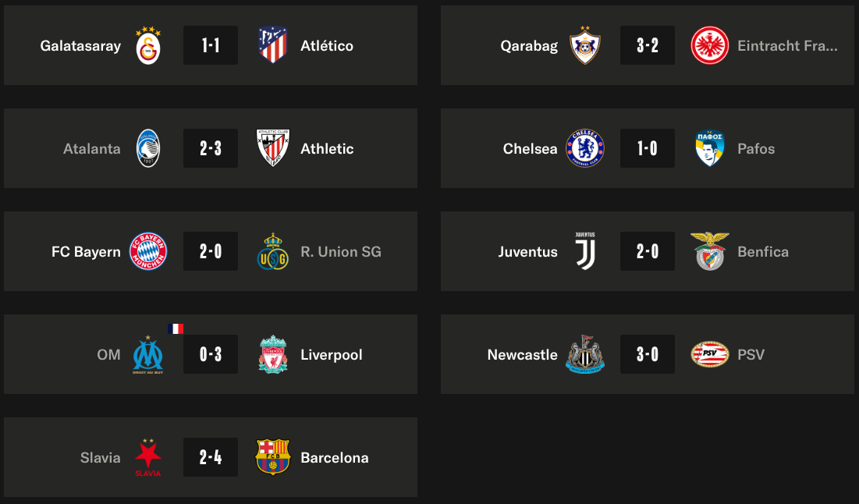Image resolution: width=859 pixels, height=504 pixels.
Task: Select the Eintracht Frankfurt crest
Action: coord(710,46)
